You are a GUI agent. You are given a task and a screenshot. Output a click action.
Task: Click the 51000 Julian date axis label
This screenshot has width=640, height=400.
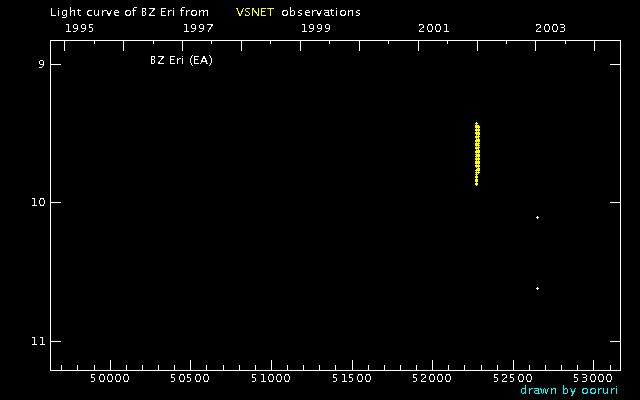(x=271, y=379)
